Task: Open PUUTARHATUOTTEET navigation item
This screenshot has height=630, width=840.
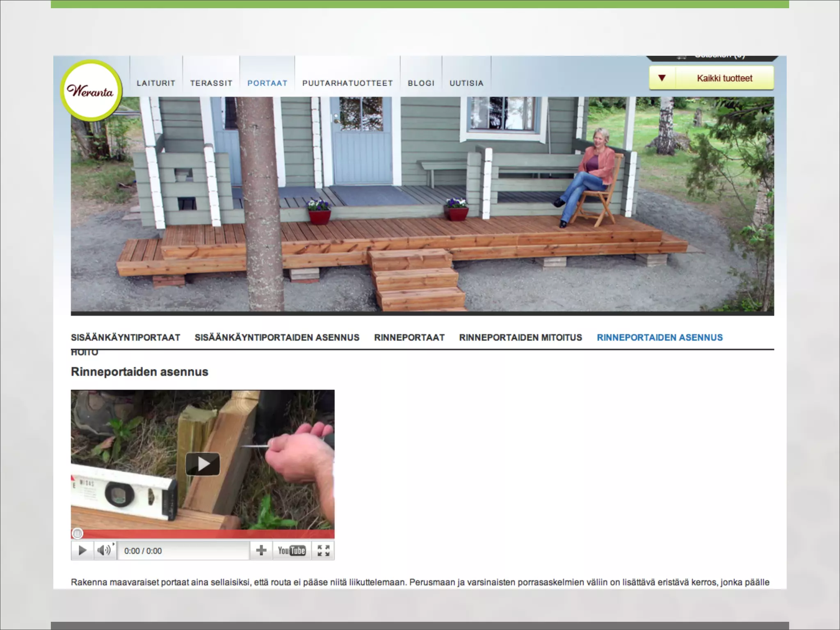Action: tap(347, 83)
